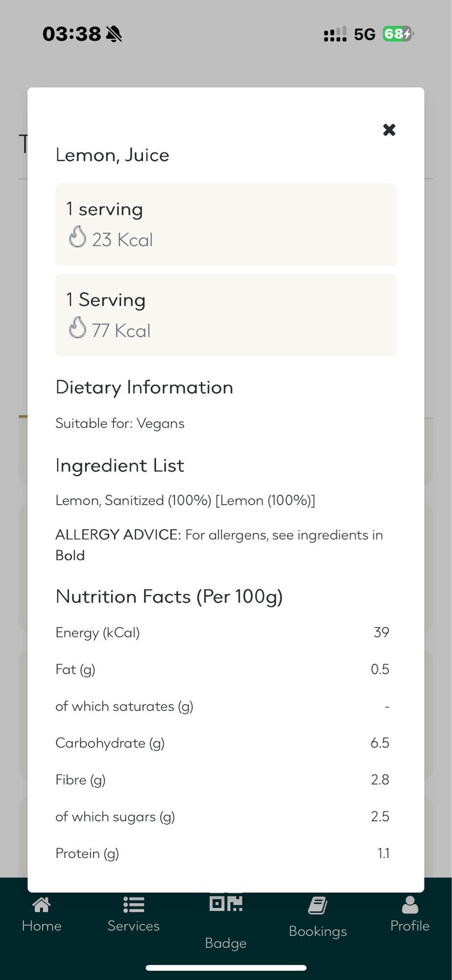
Task: Tap the Ingredient List heading
Action: pyautogui.click(x=120, y=465)
